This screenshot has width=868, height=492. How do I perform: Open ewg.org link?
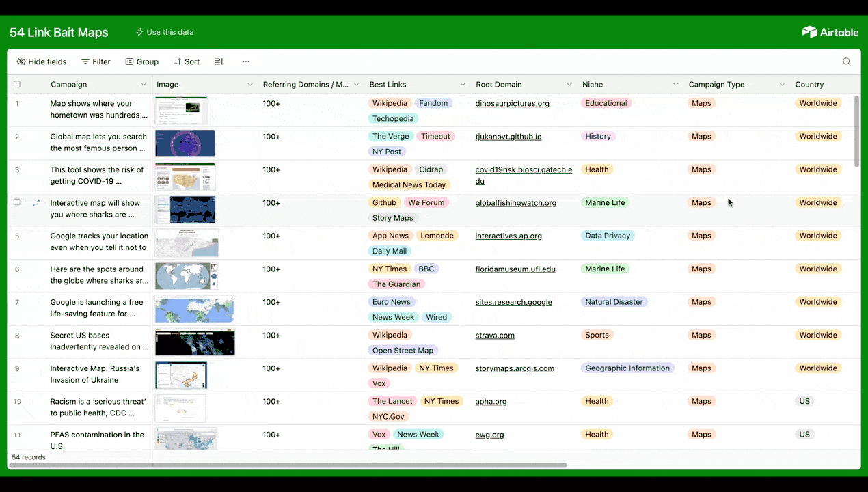pos(490,435)
